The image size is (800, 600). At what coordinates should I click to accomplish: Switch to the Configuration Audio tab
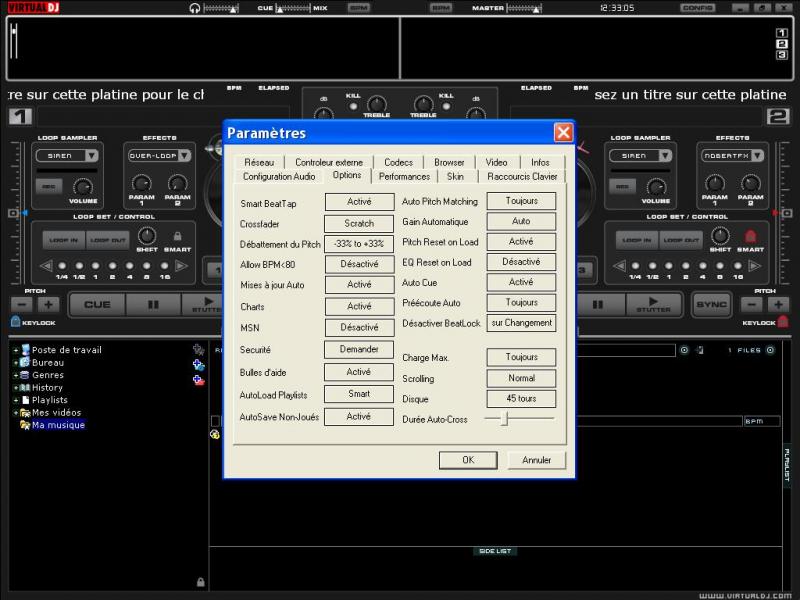[x=279, y=176]
